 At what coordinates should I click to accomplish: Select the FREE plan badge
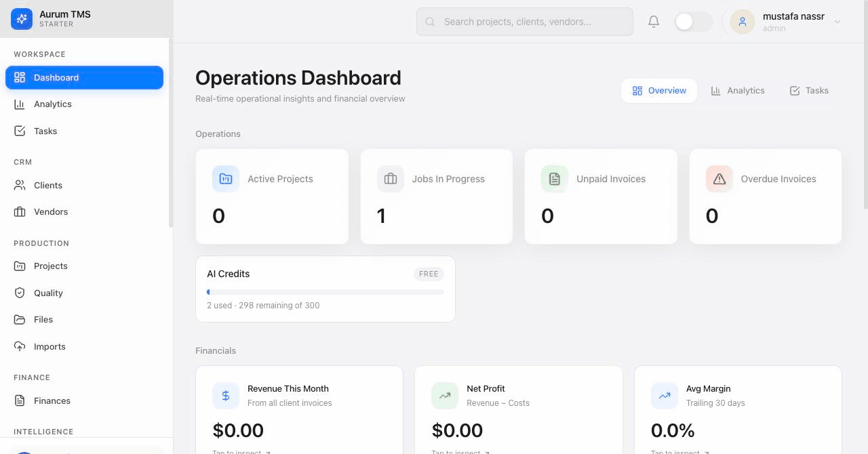429,274
